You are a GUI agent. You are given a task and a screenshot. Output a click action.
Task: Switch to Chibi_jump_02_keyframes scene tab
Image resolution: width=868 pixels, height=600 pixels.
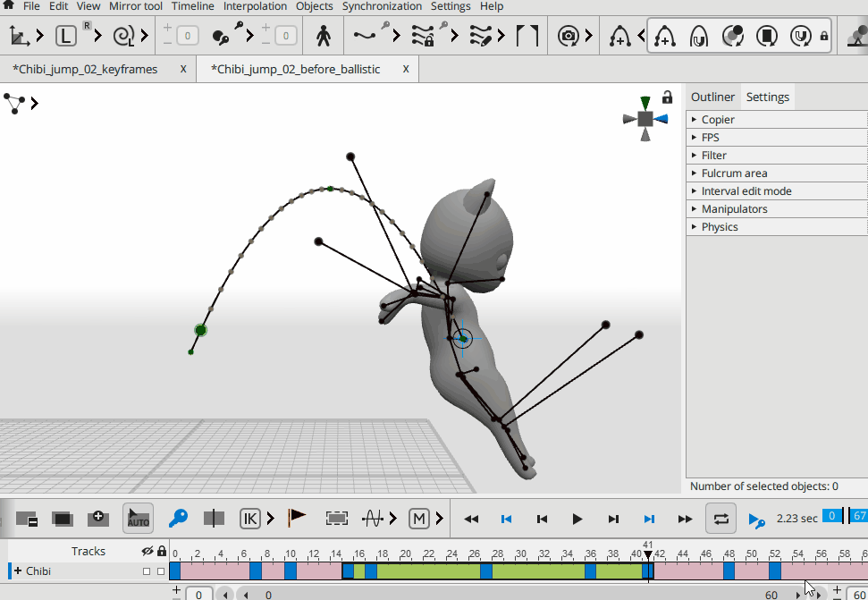[85, 69]
